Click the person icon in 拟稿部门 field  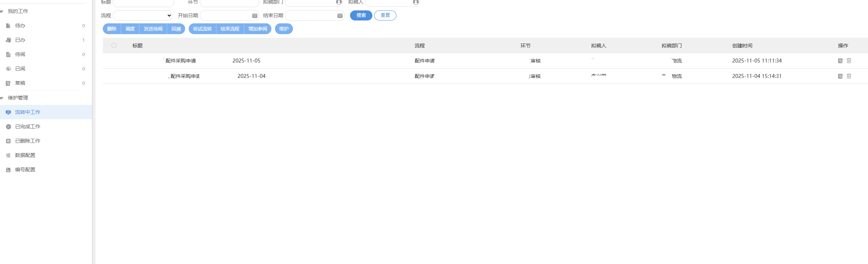coord(339,2)
